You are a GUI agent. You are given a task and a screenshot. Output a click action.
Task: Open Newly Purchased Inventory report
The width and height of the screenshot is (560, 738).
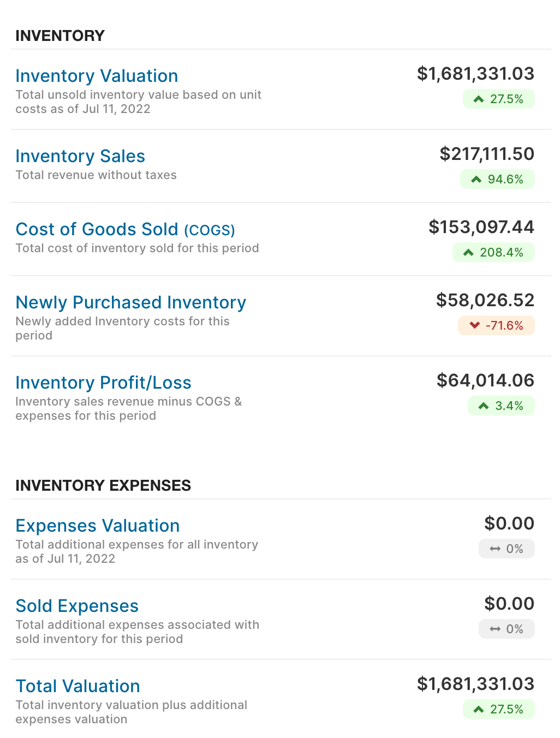coord(130,302)
